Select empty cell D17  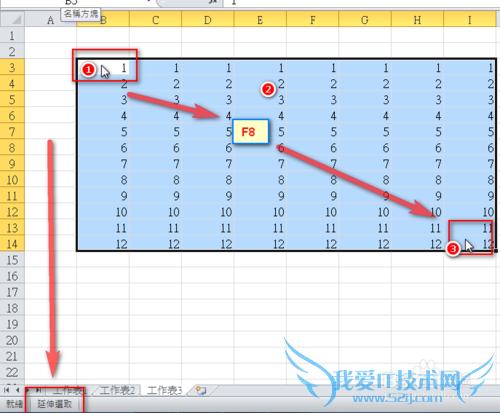click(x=208, y=292)
